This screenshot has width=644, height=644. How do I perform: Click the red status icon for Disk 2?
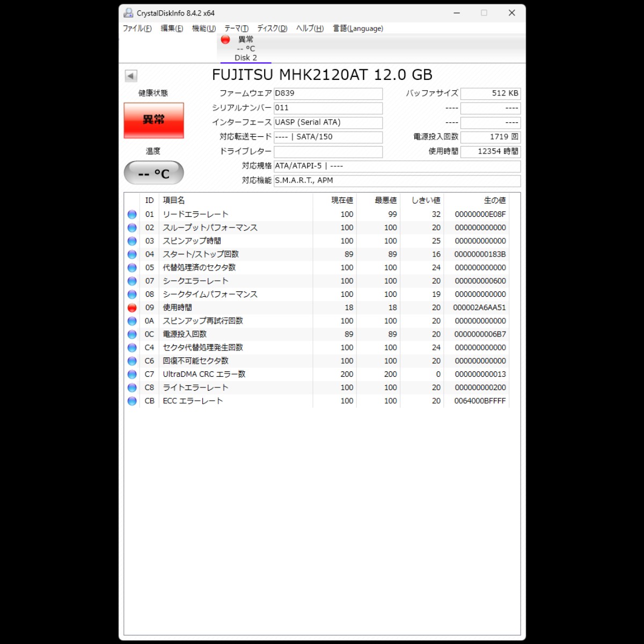(x=225, y=39)
